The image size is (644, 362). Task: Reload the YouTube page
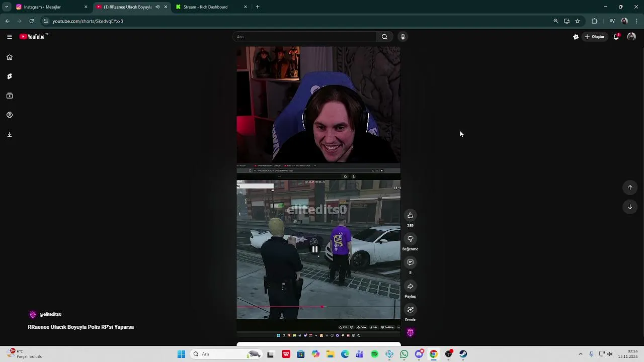pyautogui.click(x=32, y=21)
